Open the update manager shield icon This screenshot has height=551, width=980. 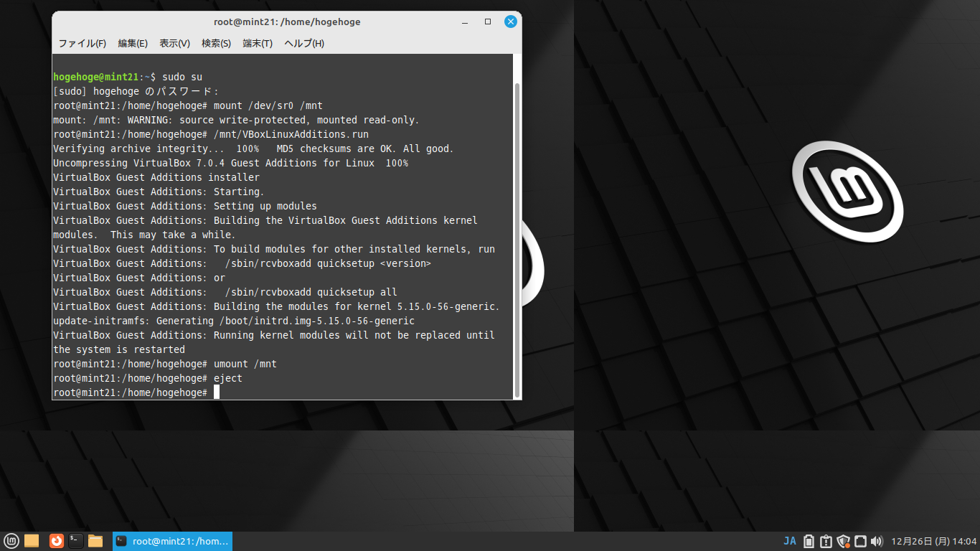click(x=843, y=541)
